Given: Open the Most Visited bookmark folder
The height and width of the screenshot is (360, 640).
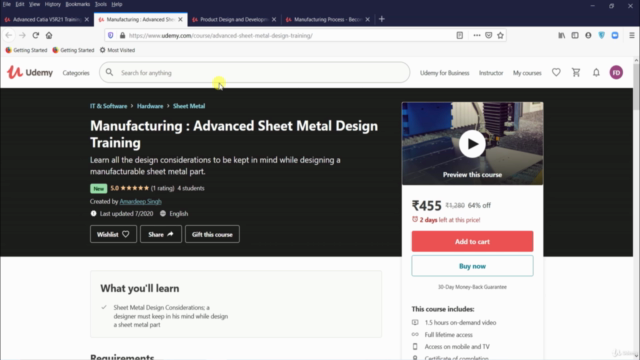Looking at the screenshot, I should [x=117, y=50].
